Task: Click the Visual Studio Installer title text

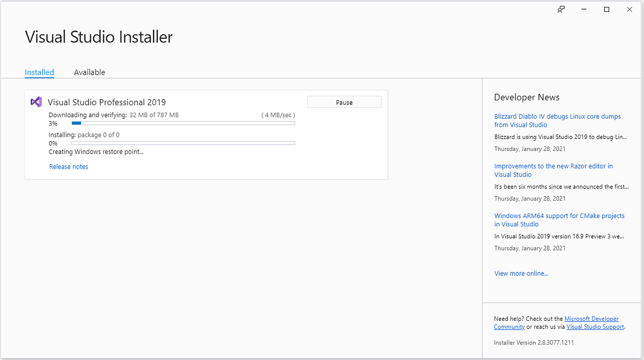Action: [99, 36]
